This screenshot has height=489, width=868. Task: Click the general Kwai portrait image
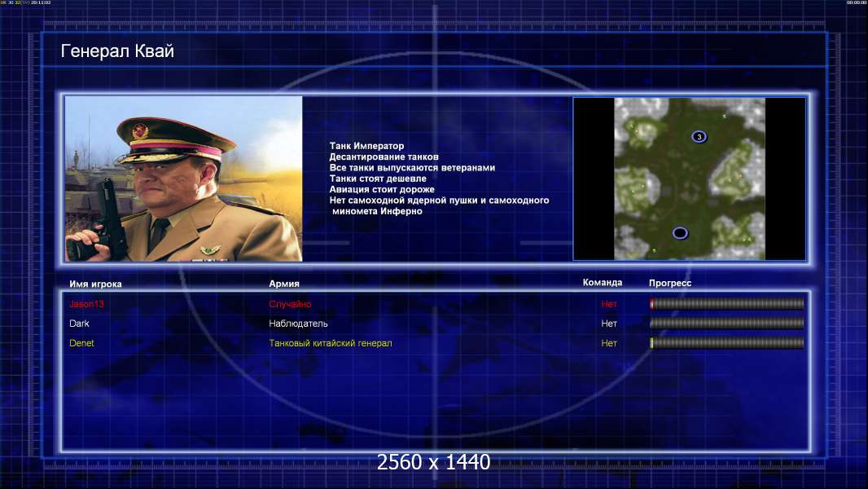[x=184, y=178]
